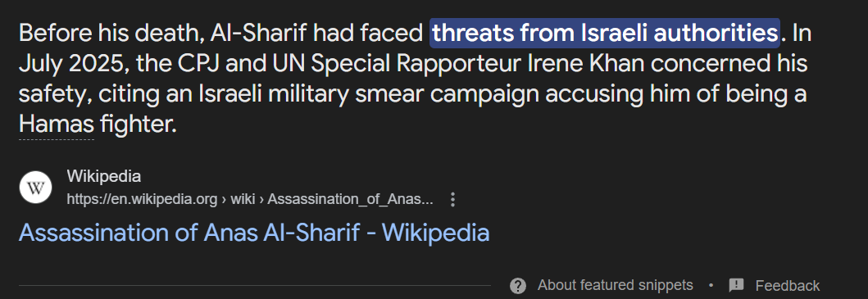Click the https://en.wikipedia.org URL text
This screenshot has width=868, height=299.
pos(142,199)
